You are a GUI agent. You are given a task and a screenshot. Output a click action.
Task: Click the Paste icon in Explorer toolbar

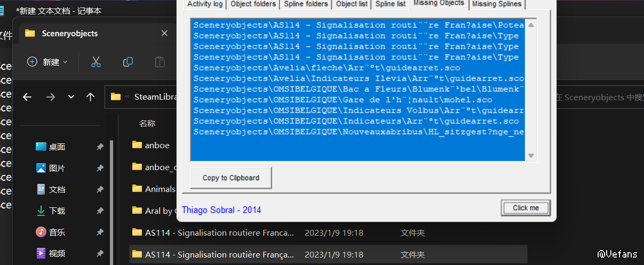pos(160,62)
